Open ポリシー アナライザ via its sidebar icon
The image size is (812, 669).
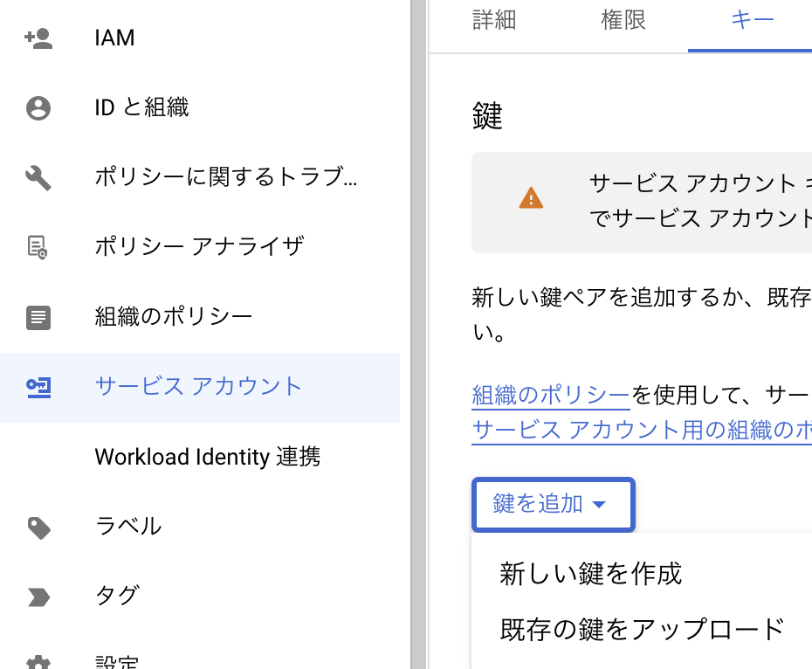tap(38, 247)
